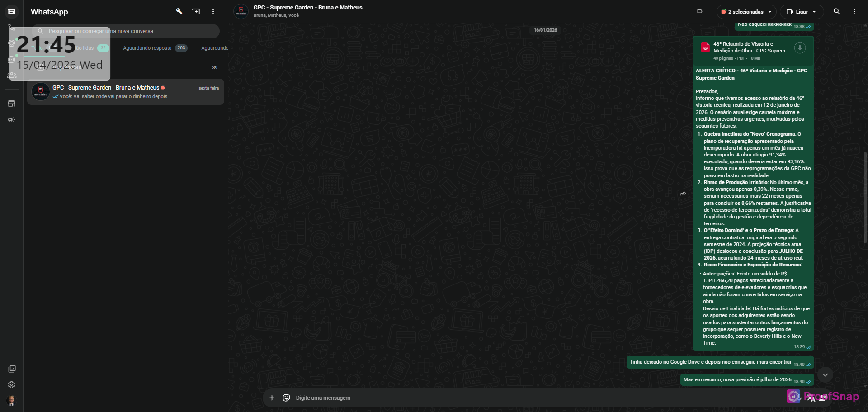Image resolution: width=868 pixels, height=412 pixels.
Task: Focus the search or new conversation field
Action: 126,31
